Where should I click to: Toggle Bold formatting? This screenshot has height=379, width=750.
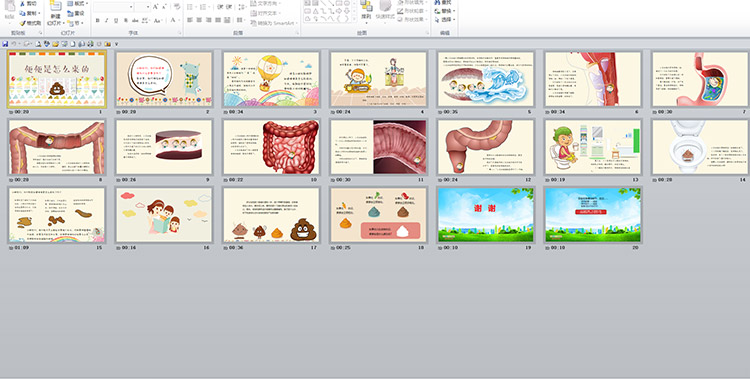point(98,20)
